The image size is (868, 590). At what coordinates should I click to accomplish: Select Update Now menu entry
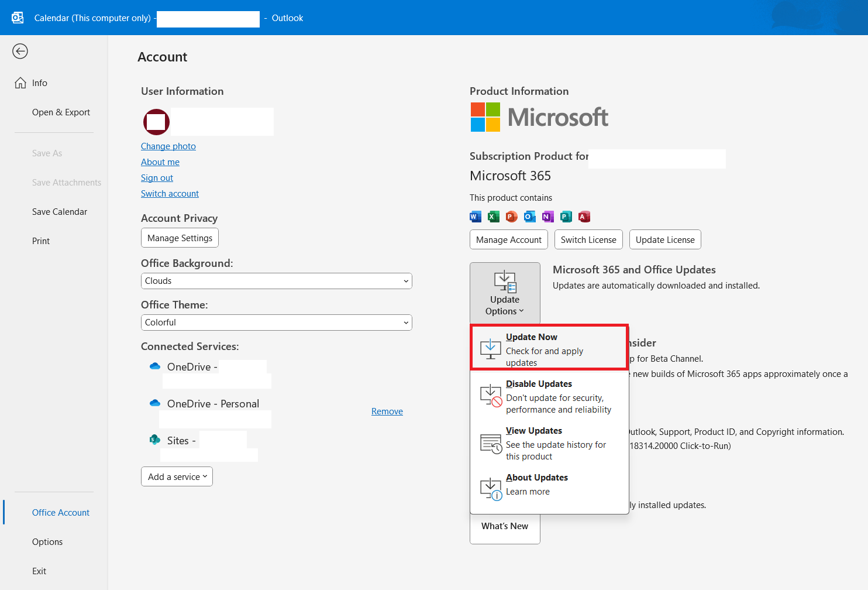click(550, 348)
